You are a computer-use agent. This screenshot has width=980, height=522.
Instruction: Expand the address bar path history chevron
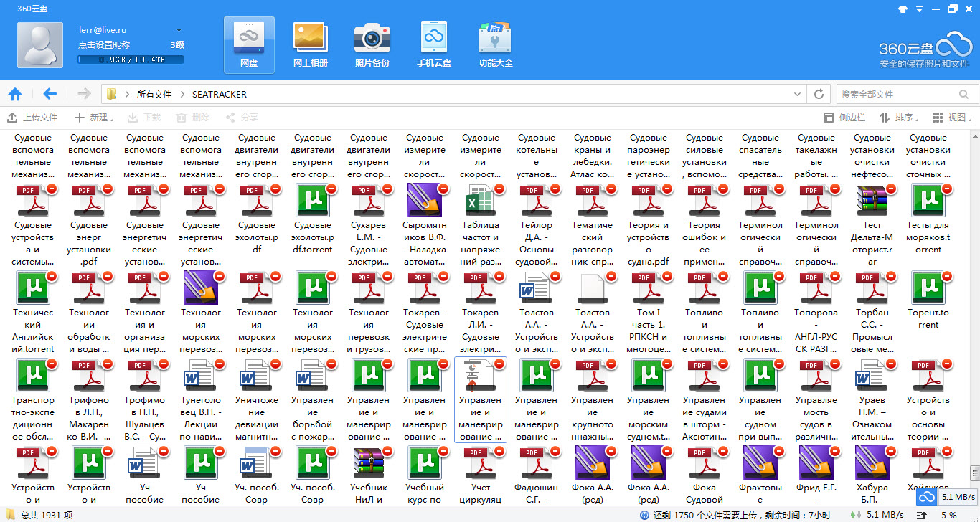[797, 94]
